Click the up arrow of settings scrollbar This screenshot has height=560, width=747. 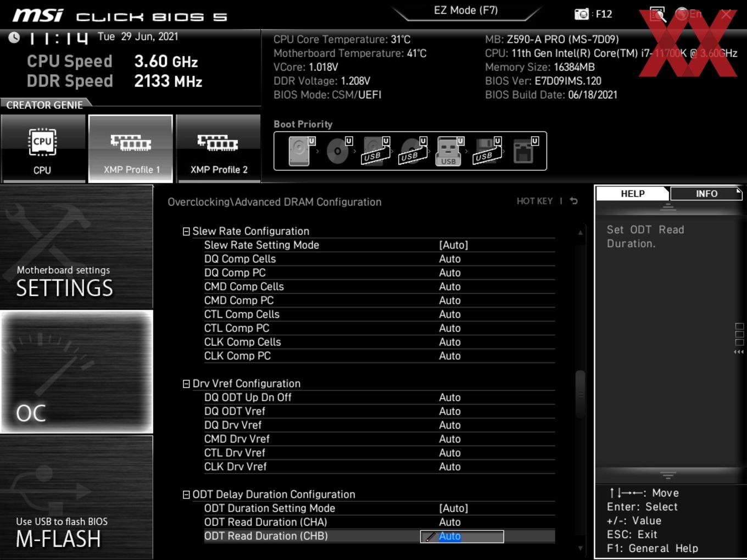pos(580,233)
